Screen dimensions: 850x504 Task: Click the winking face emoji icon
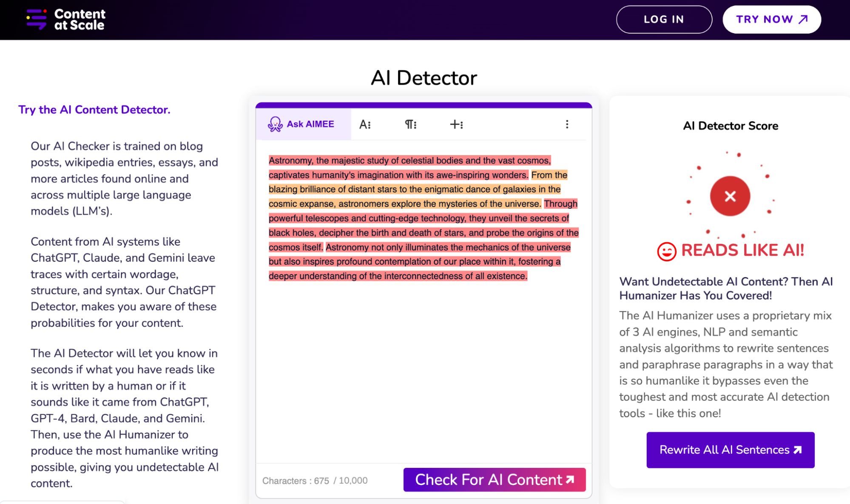(666, 251)
